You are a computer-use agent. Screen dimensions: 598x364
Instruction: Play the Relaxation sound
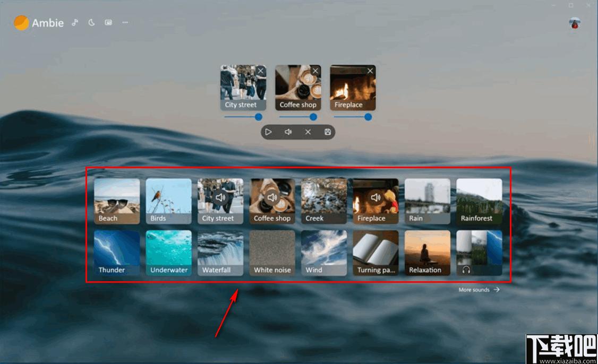(x=428, y=253)
